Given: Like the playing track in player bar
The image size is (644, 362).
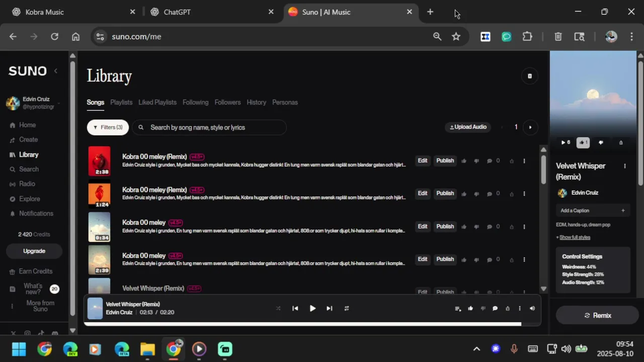Looking at the screenshot, I should tap(470, 309).
